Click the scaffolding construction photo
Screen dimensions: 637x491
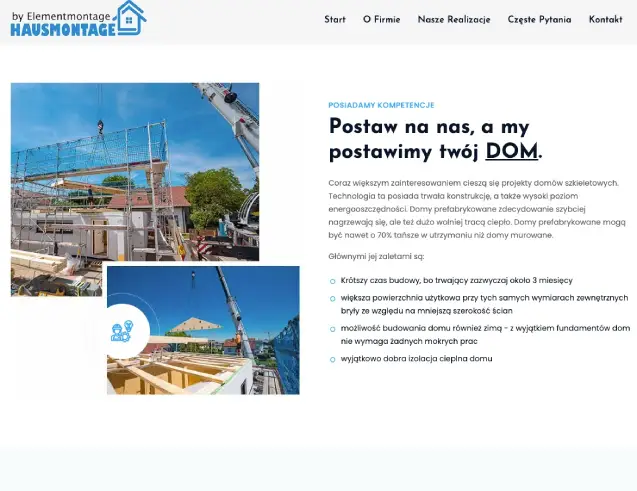[135, 171]
